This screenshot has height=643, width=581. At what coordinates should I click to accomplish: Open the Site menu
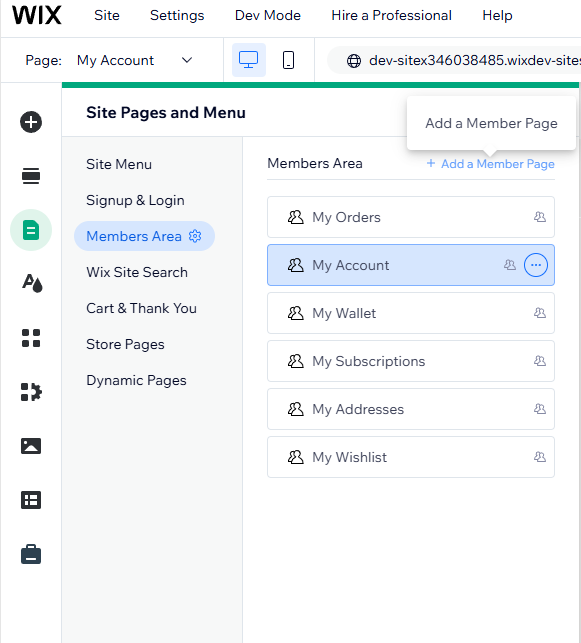point(107,16)
